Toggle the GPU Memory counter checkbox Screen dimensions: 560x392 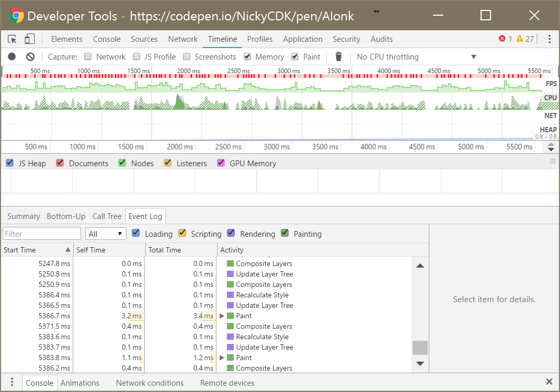[221, 163]
